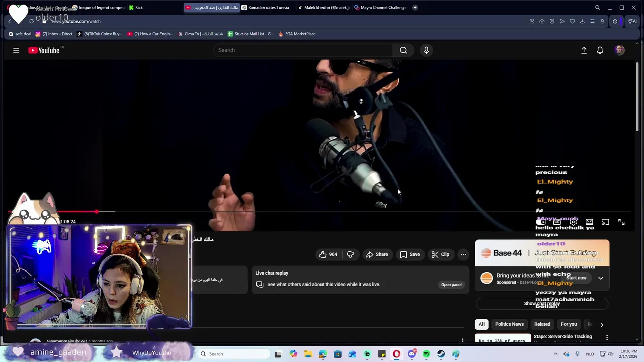Select the Politics News filter chip
Viewport: 644px width, 362px height.
509,324
